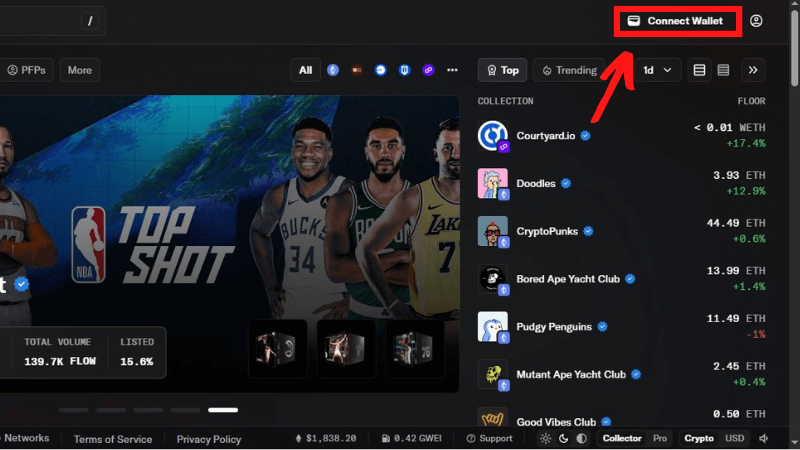Click the FLOOR column header
The image size is (800, 450).
(x=751, y=101)
